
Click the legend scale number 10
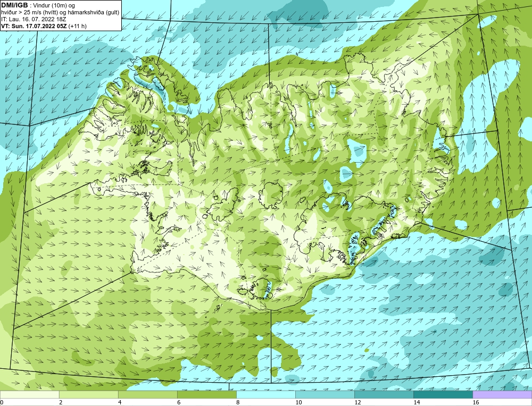[x=298, y=402]
